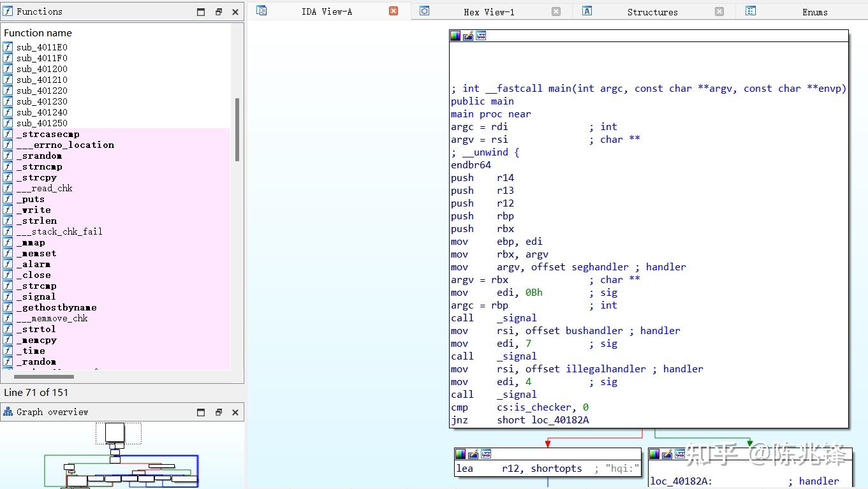
Task: Close the Hex View-1 tab
Action: pyautogui.click(x=556, y=11)
